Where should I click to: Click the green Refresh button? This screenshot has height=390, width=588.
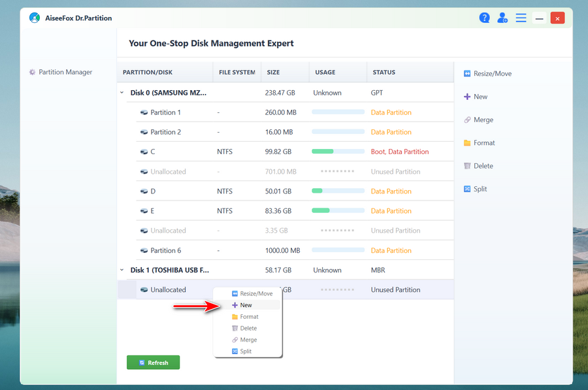pos(153,363)
